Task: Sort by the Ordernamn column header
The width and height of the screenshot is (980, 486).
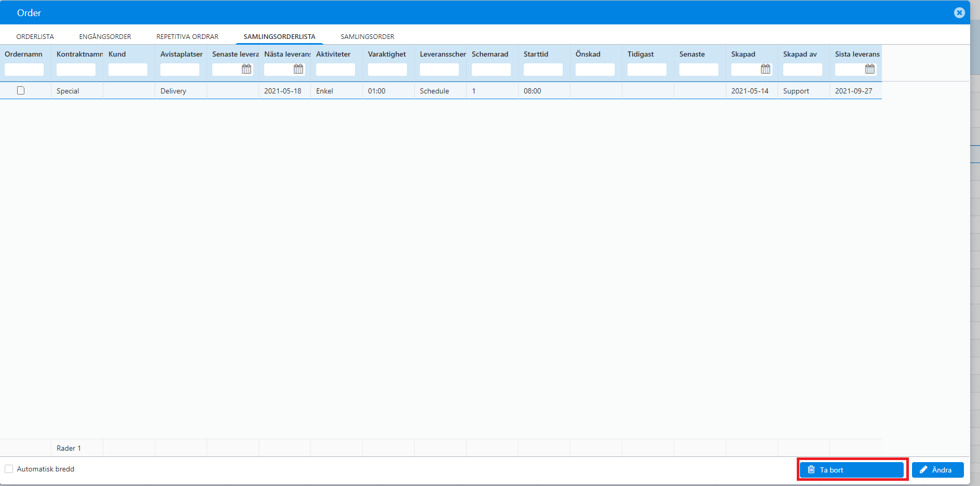Action: coord(23,54)
